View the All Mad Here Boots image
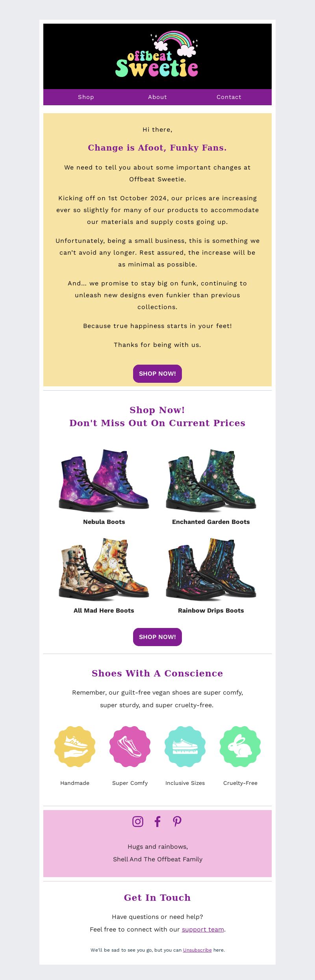 104,569
